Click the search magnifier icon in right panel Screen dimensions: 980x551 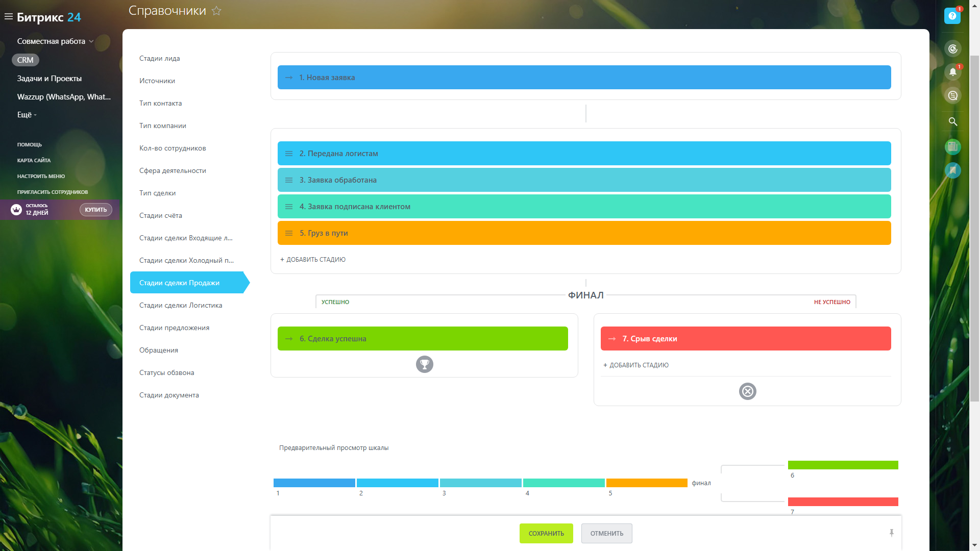point(952,121)
